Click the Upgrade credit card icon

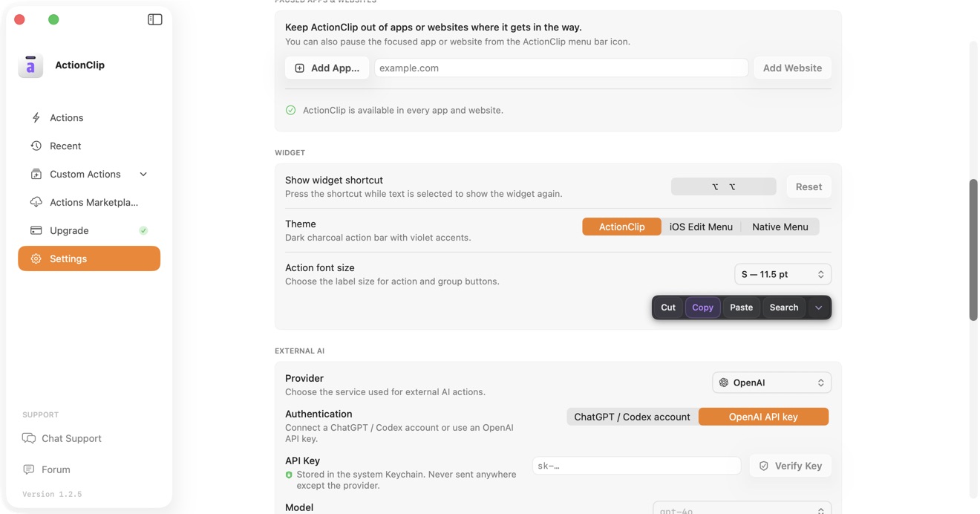click(36, 231)
